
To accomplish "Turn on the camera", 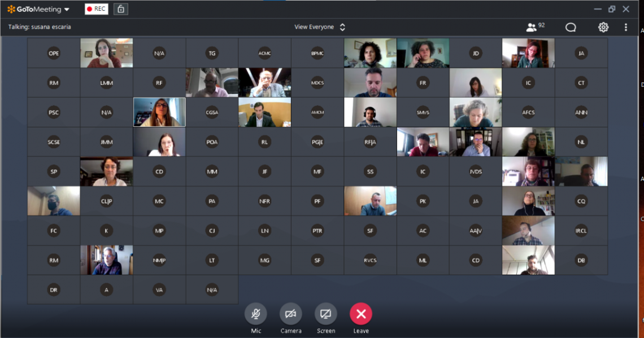I will tap(291, 314).
